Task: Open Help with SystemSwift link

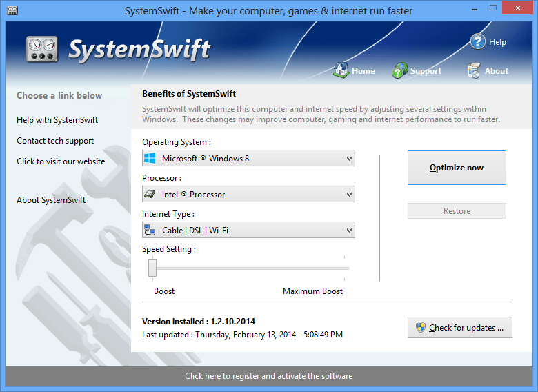Action: [x=57, y=120]
